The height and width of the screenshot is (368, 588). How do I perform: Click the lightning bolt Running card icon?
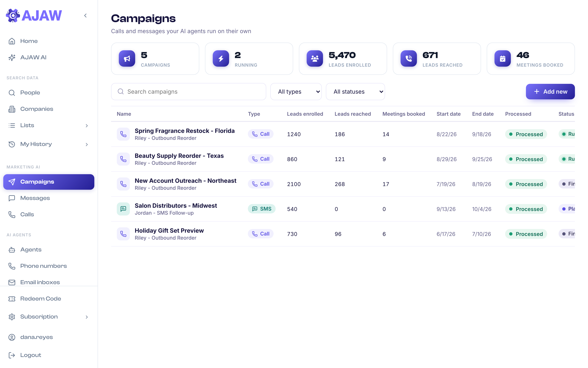coord(221,58)
